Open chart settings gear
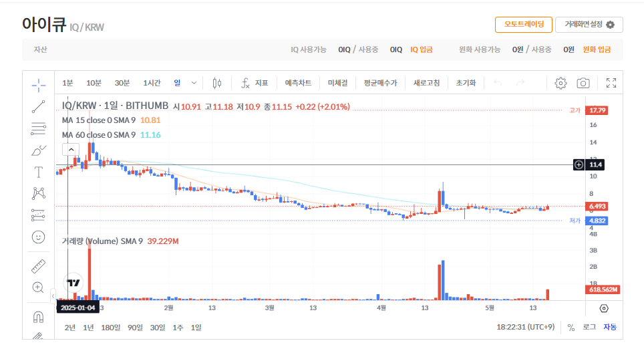Viewport: 644px width, 357px height. (x=560, y=83)
